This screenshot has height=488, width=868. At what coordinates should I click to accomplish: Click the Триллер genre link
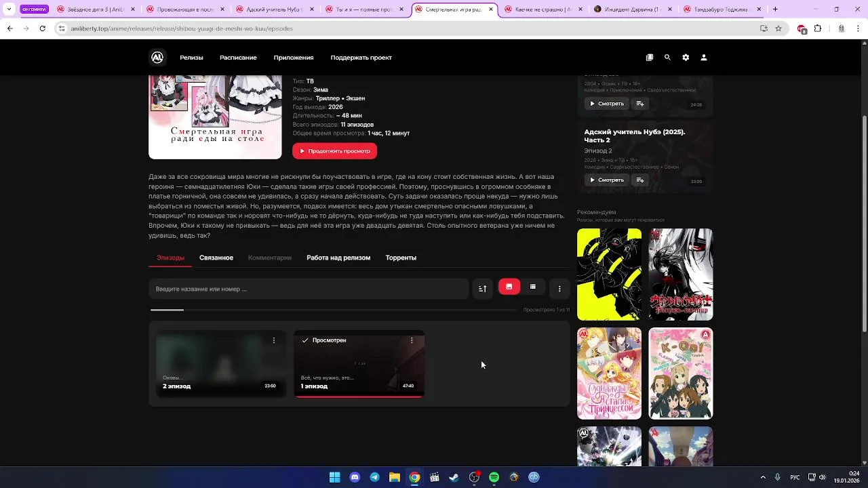(328, 98)
